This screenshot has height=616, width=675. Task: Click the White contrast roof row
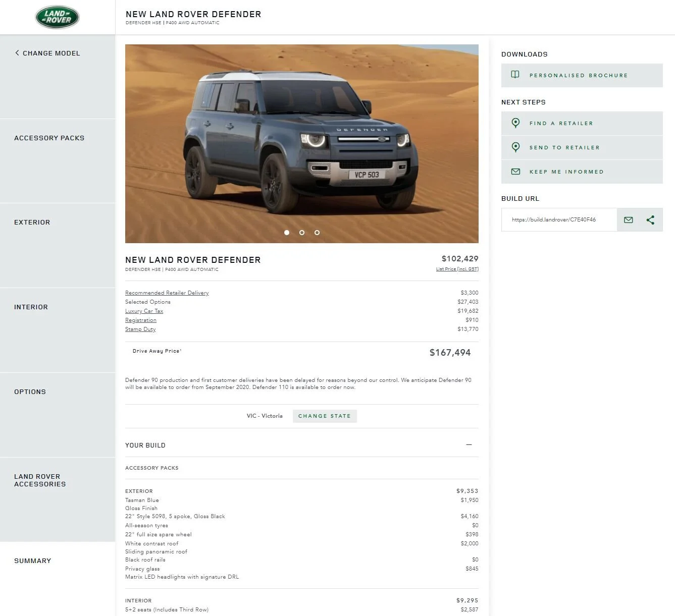click(x=302, y=543)
